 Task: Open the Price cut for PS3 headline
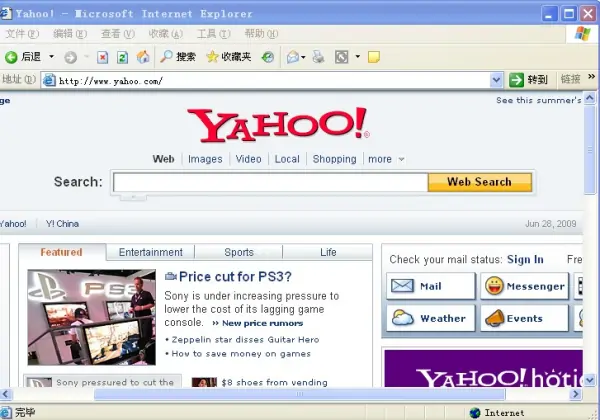(x=235, y=276)
